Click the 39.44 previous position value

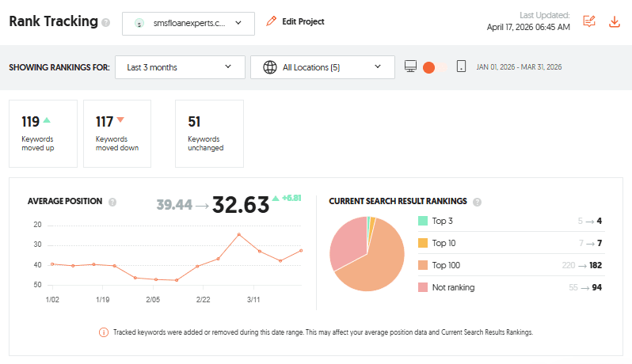click(x=174, y=204)
